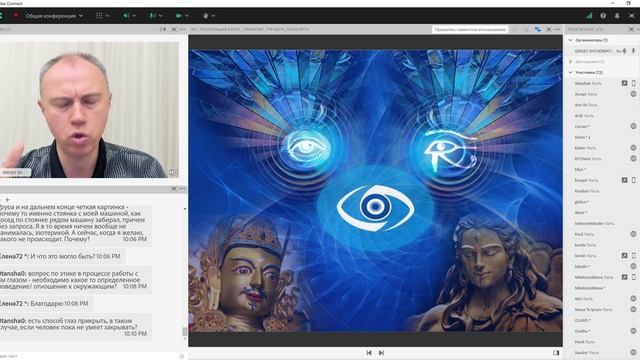This screenshot has height=360, width=640.
Task: Open chat pod options three-dot menu
Action: (x=182, y=189)
